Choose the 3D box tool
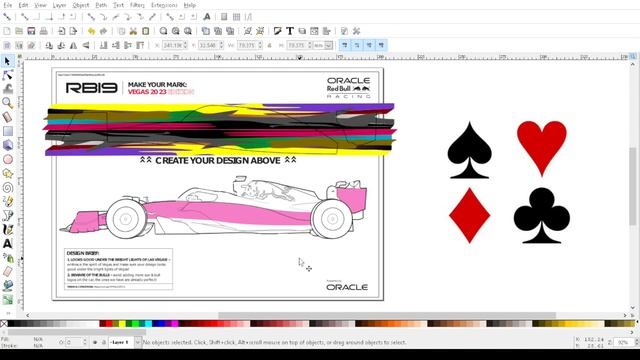Screen dimensions: 640x360 tap(7, 145)
